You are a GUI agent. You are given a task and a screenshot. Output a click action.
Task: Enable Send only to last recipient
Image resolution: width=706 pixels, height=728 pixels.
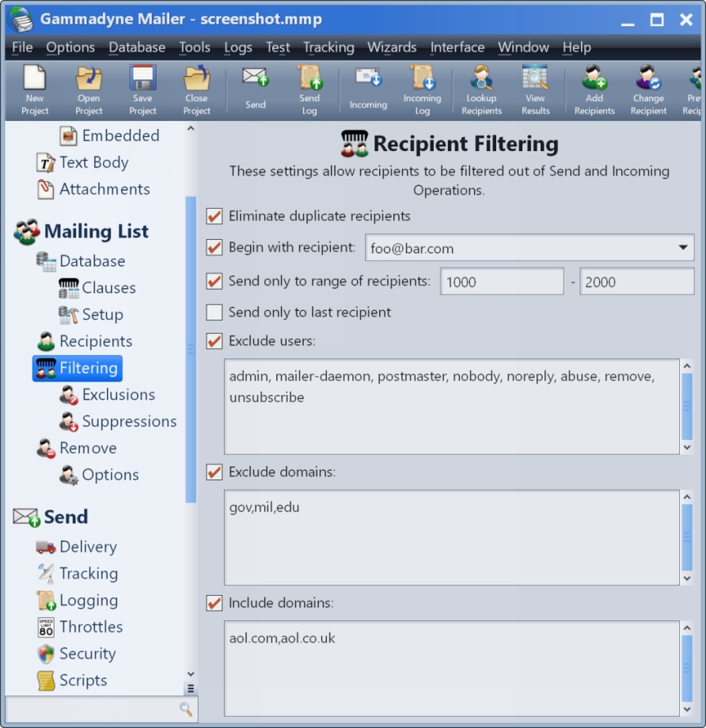pyautogui.click(x=214, y=313)
